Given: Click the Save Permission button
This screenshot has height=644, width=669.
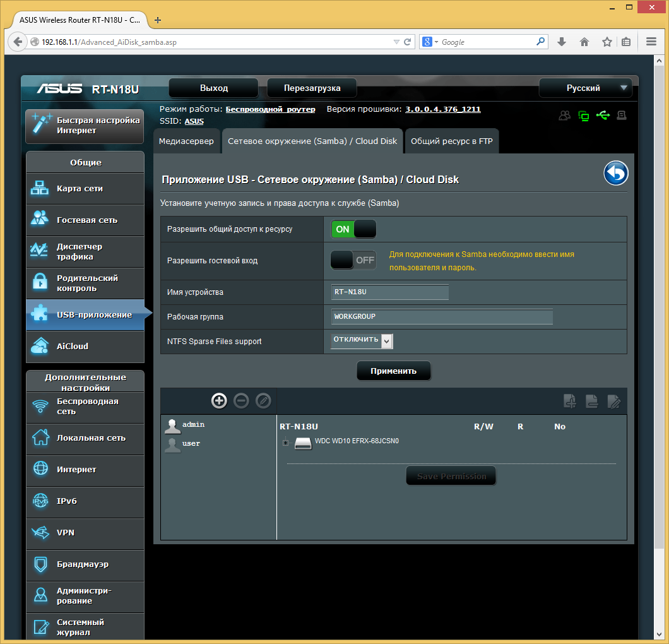Looking at the screenshot, I should tap(451, 476).
